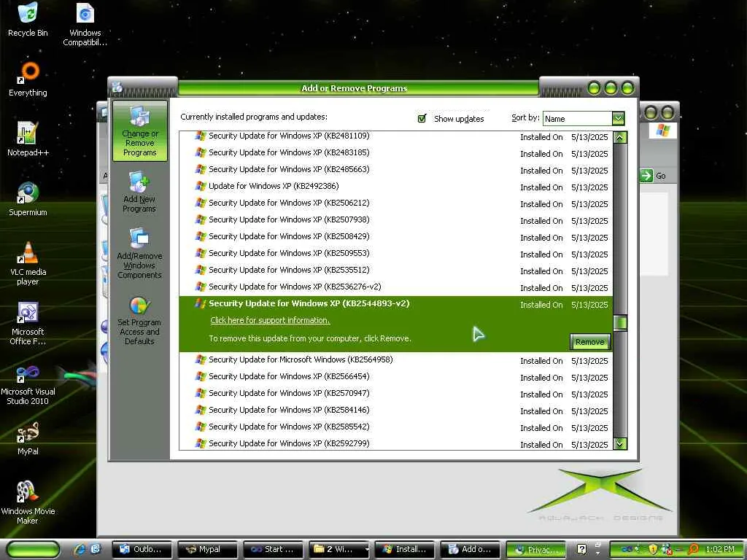Open Click here for support information link
Viewport: 747px width, 560px height.
[270, 321]
